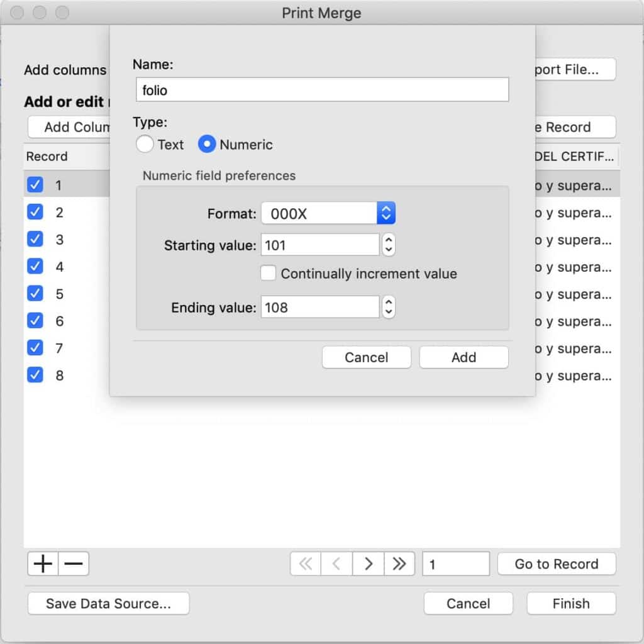
Task: Click the Ending value stepper arrows
Action: coord(389,308)
